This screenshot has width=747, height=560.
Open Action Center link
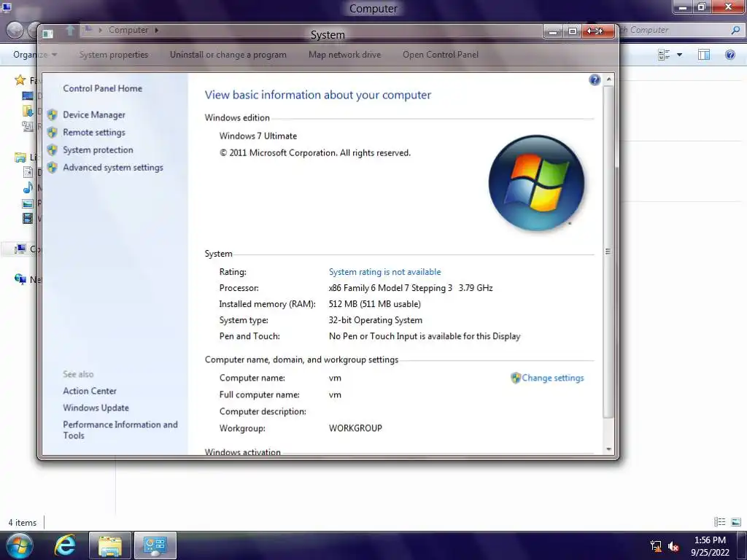pyautogui.click(x=90, y=391)
